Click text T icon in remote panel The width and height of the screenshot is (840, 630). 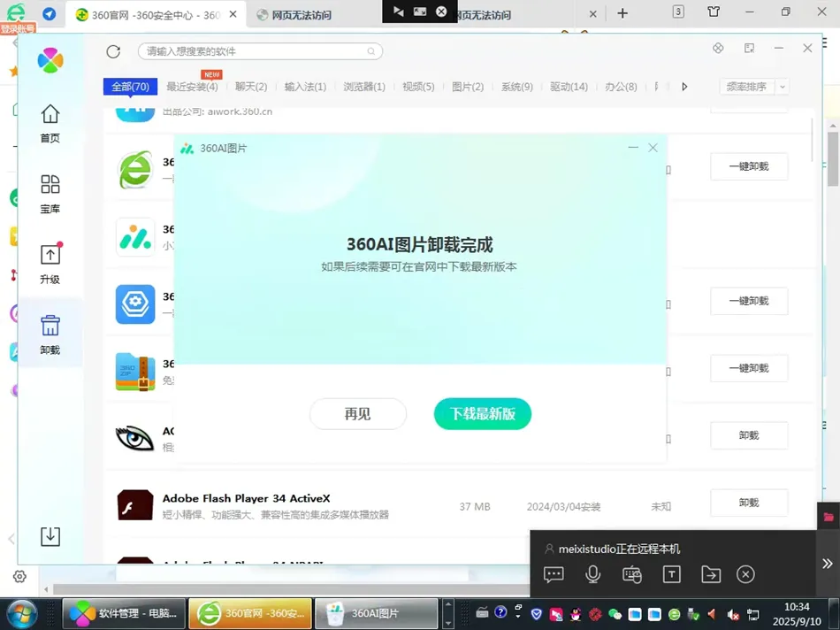tap(671, 575)
